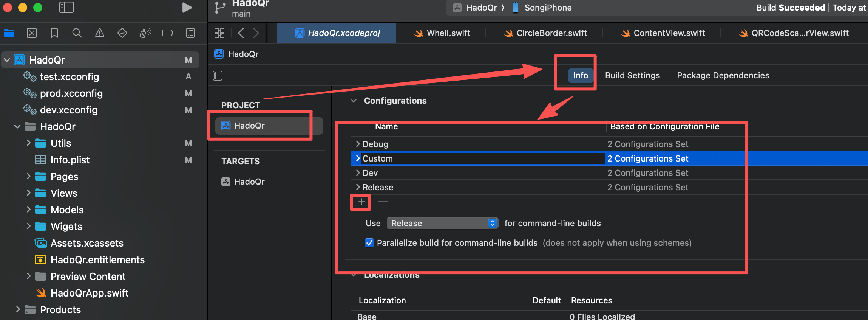Click the Build Succeeded status text

pos(791,8)
